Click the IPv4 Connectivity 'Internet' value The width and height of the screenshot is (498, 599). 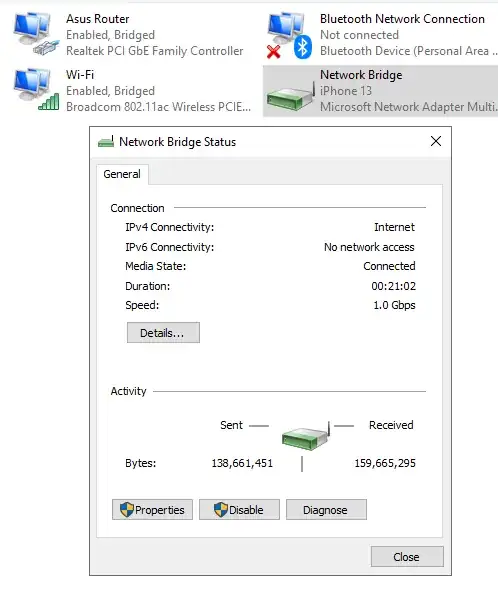(395, 227)
